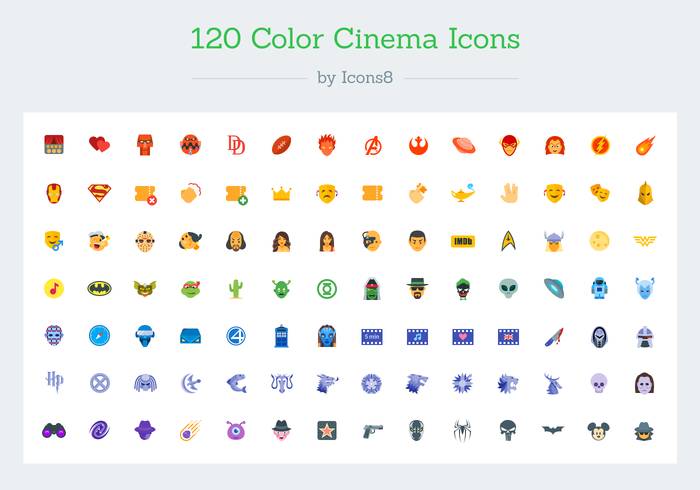Select the Popeye sailor face icon

click(99, 241)
